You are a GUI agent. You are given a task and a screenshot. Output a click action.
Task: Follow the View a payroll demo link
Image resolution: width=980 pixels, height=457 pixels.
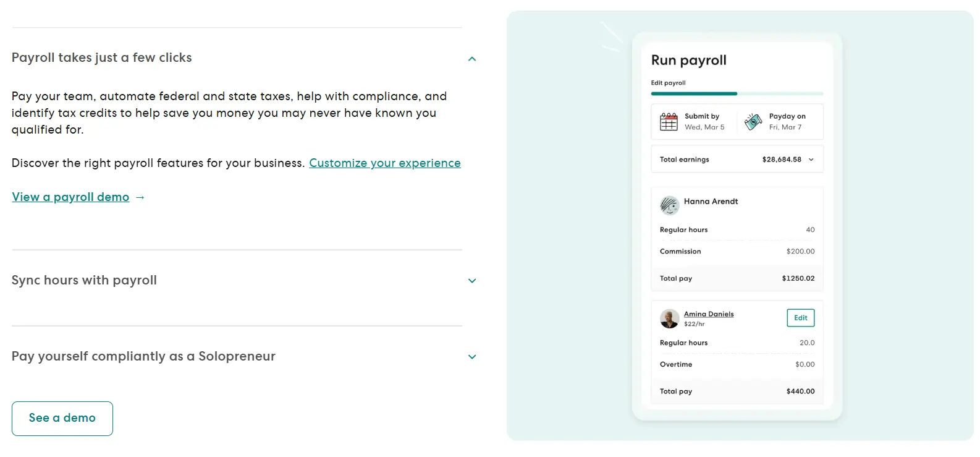point(70,197)
